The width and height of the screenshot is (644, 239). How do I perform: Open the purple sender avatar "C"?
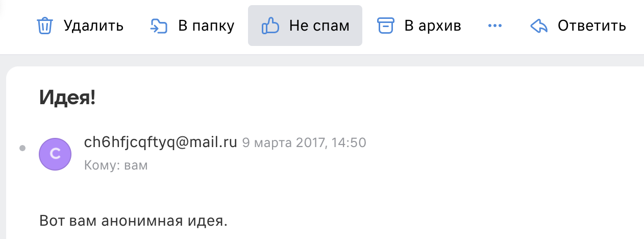click(55, 154)
